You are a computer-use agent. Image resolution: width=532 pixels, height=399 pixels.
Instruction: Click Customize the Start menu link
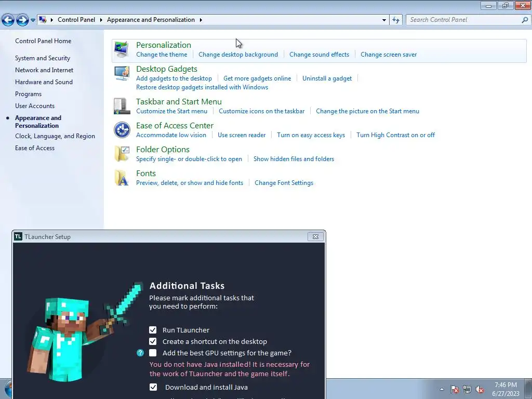[x=171, y=111]
